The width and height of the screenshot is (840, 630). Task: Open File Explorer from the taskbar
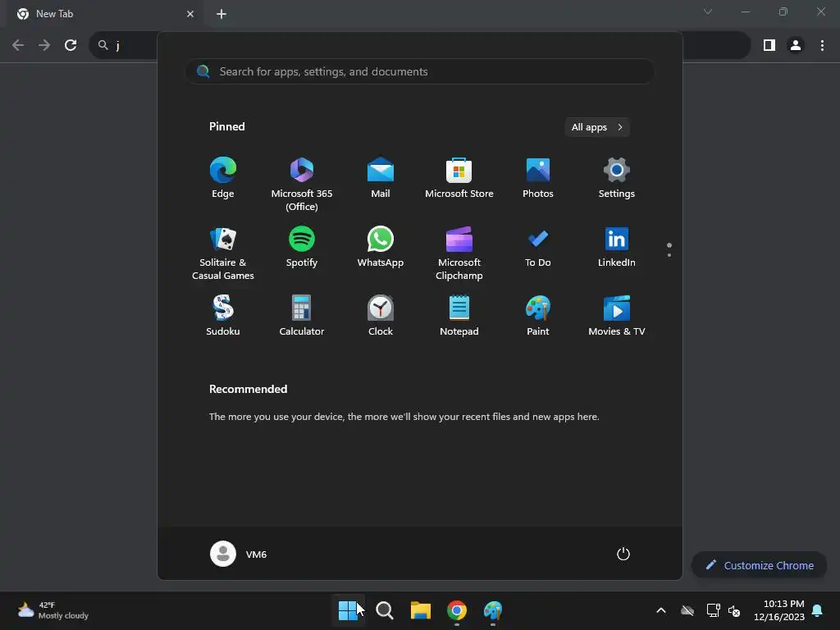pos(421,610)
